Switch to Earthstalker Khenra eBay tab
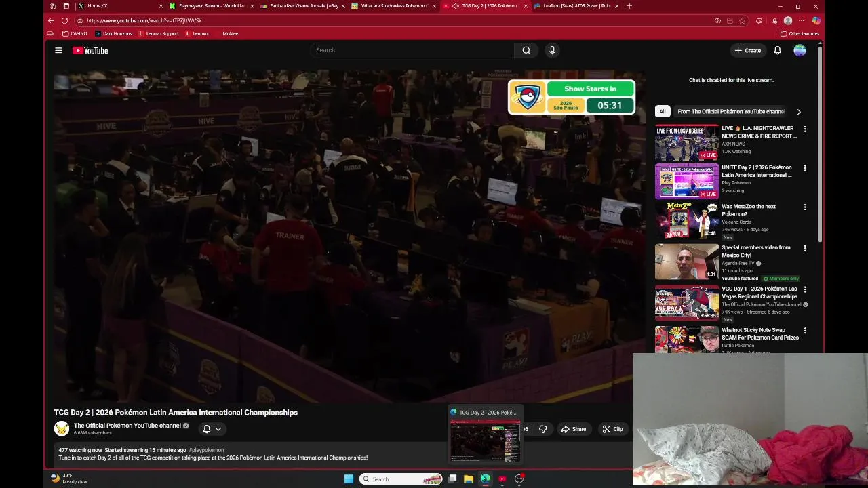The image size is (868, 488). [x=302, y=6]
